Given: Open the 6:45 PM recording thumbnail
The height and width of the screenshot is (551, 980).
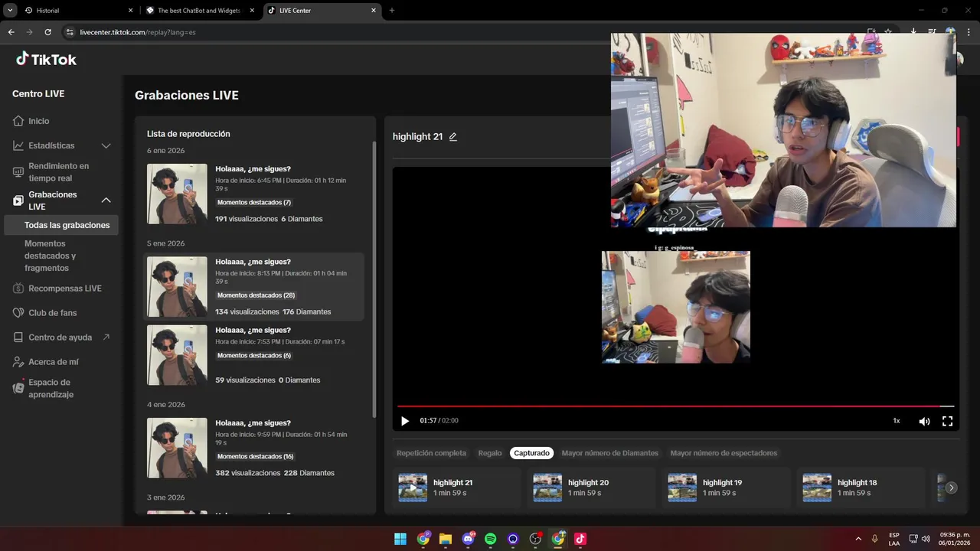Looking at the screenshot, I should (177, 194).
